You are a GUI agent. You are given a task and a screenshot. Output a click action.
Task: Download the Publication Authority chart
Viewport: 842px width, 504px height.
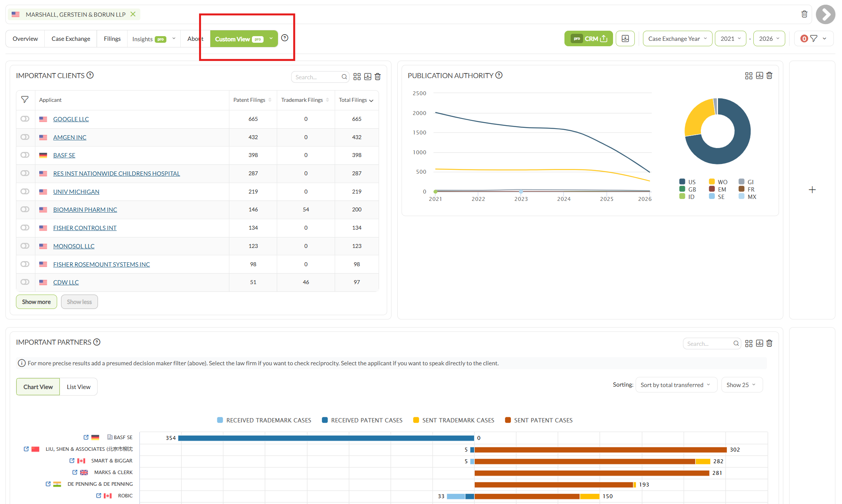pos(760,76)
